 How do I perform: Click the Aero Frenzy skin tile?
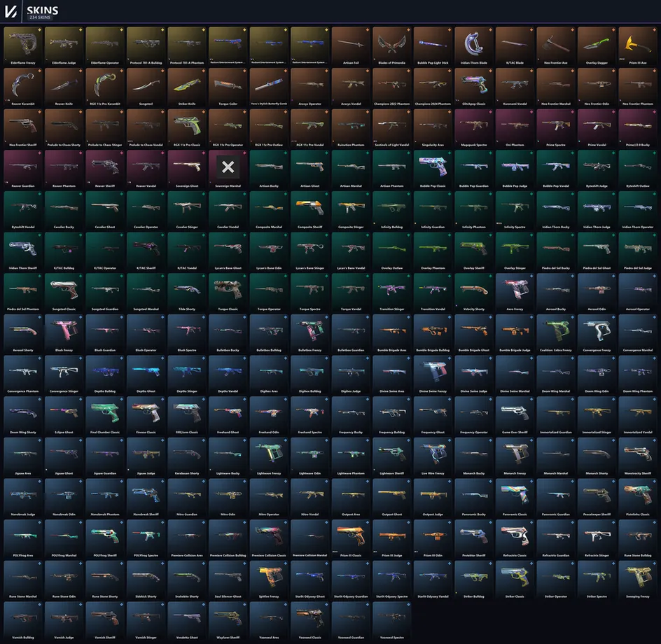pyautogui.click(x=515, y=293)
